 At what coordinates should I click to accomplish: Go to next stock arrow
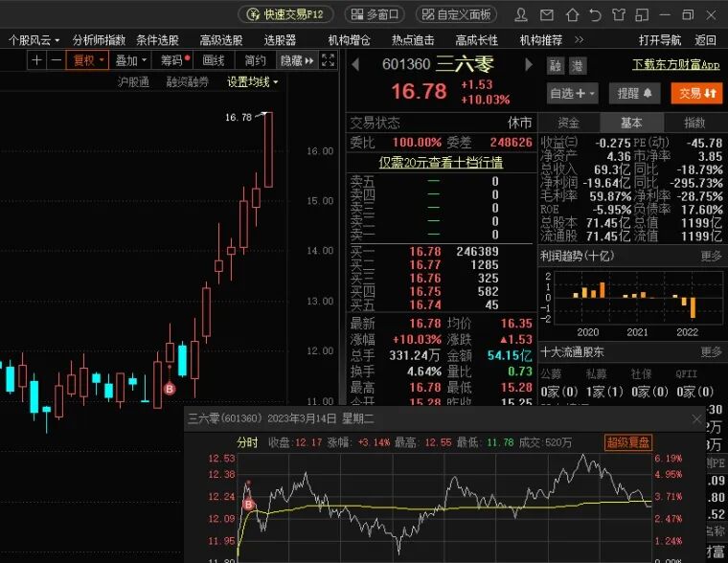[x=529, y=64]
